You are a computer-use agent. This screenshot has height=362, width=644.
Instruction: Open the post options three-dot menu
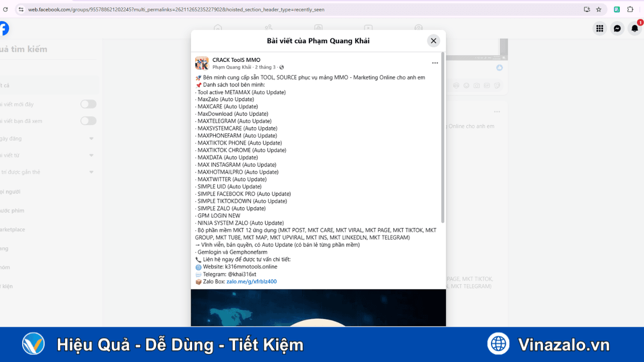435,62
